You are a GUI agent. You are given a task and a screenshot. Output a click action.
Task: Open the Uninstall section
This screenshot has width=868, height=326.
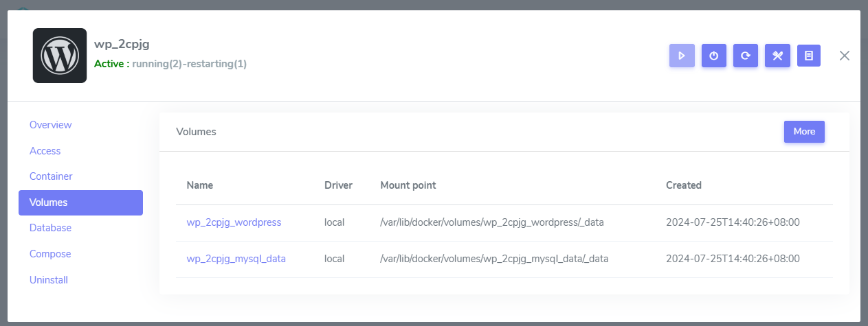[x=49, y=280]
